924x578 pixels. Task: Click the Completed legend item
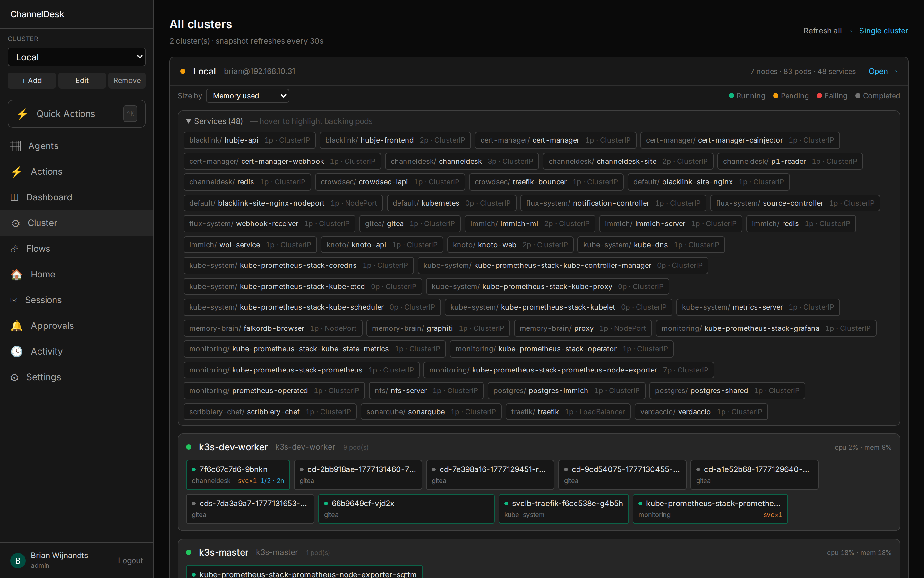877,96
